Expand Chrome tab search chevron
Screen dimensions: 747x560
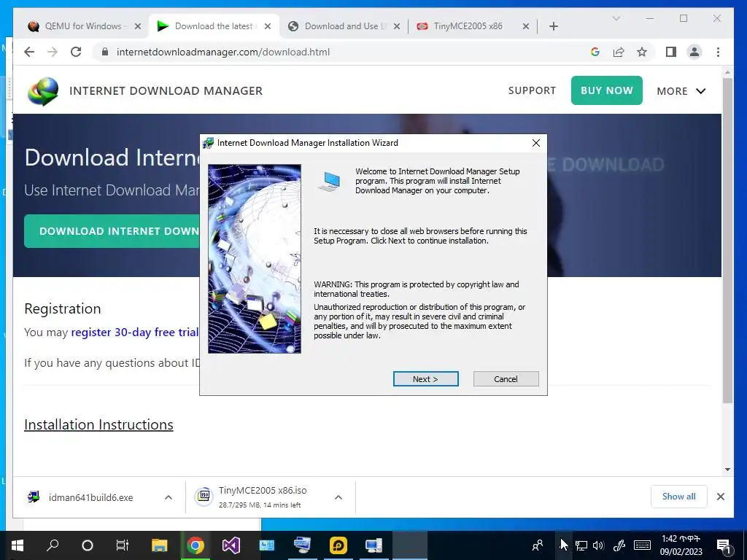coord(616,18)
